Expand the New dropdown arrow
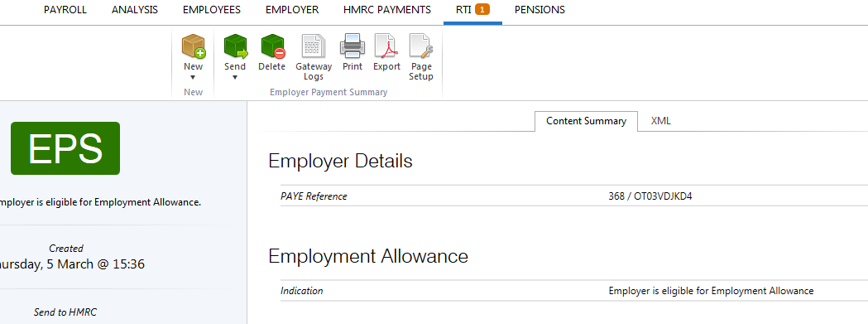 click(x=193, y=78)
